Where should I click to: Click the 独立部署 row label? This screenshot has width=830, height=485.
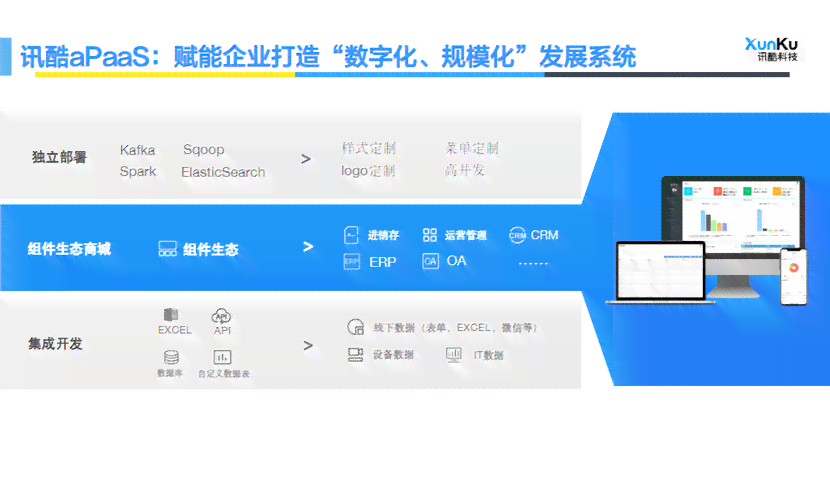click(59, 157)
